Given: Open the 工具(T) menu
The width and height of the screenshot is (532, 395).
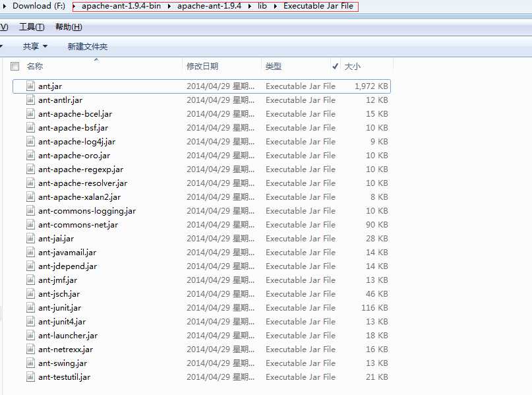Looking at the screenshot, I should pyautogui.click(x=32, y=27).
